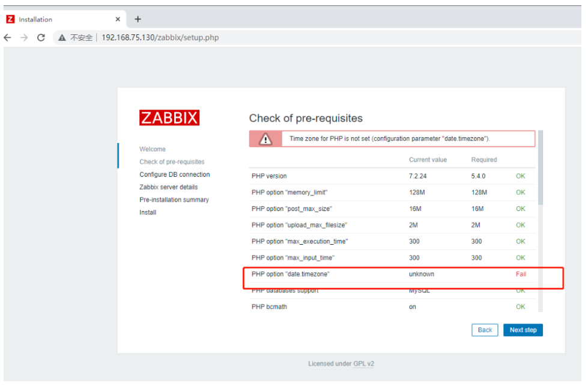Click the PHP version row label
Viewport: 588px width, 386px height.
click(269, 176)
